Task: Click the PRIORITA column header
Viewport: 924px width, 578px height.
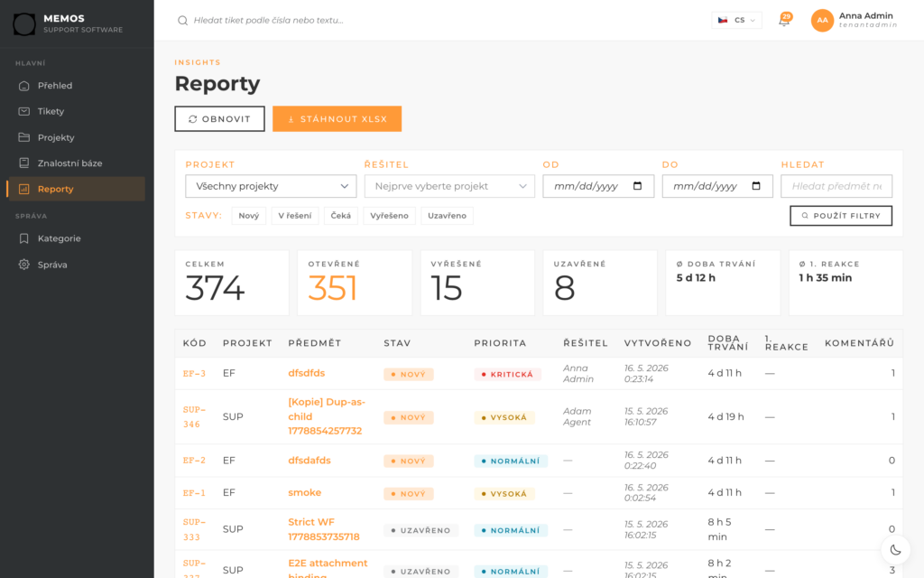Action: (500, 343)
